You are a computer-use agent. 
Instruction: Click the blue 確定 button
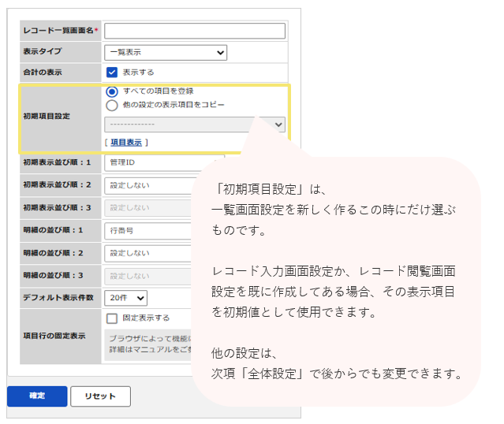37,396
